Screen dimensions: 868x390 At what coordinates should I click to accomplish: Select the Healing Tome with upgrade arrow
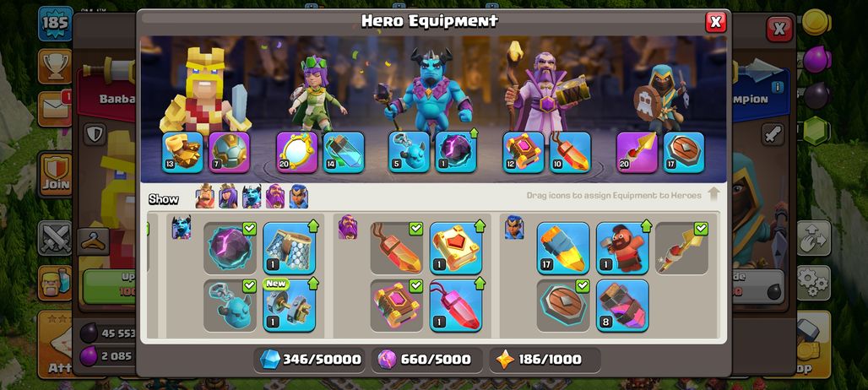coord(456,248)
